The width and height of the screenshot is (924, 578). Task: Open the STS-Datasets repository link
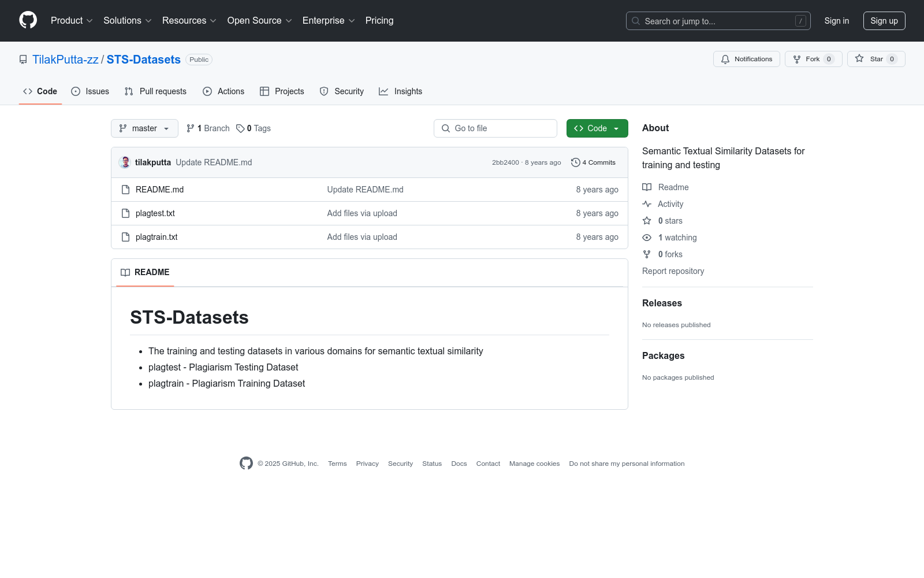pyautogui.click(x=144, y=60)
